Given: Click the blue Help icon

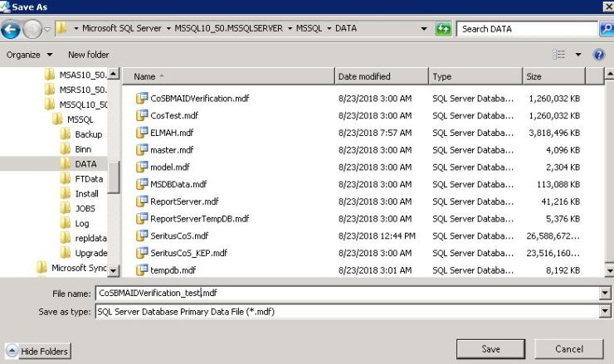Looking at the screenshot, I should [x=599, y=55].
